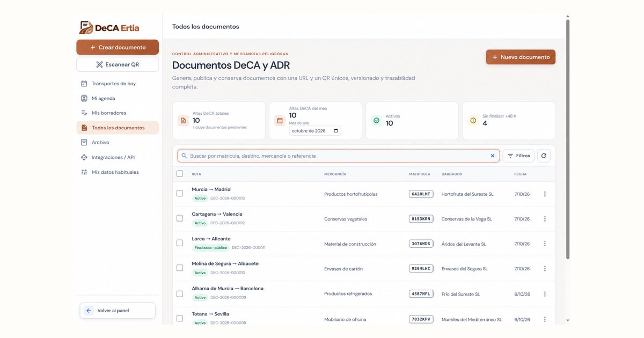This screenshot has width=644, height=338.
Task: Click Envases del Segura SL cell
Action: (x=465, y=269)
